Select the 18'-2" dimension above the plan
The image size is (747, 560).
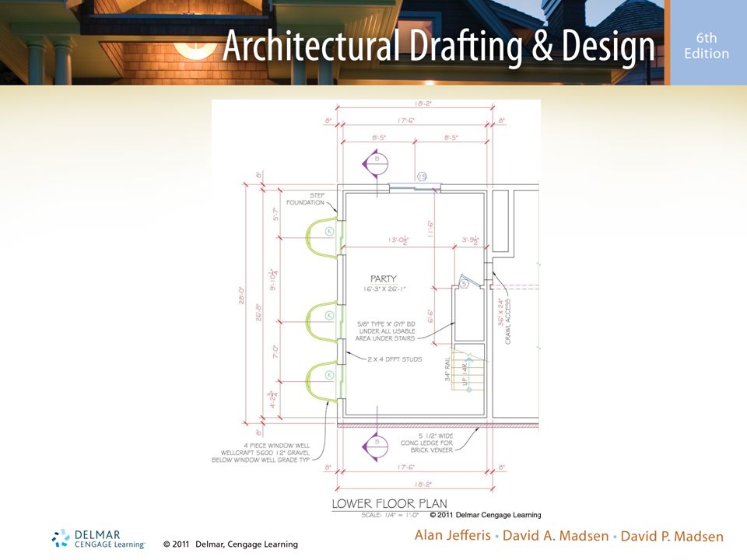(423, 103)
